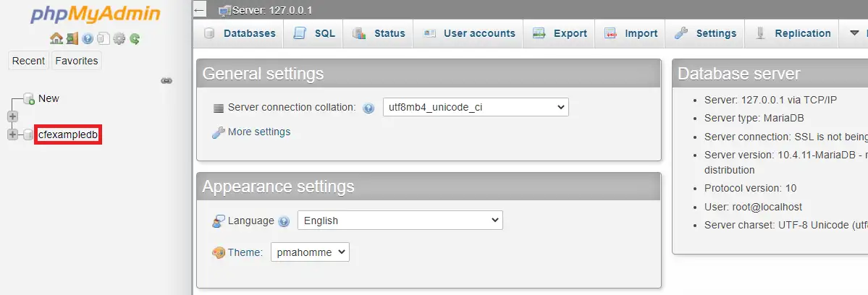Click the Favorites button
Screen dimensions: 868x295
point(77,61)
